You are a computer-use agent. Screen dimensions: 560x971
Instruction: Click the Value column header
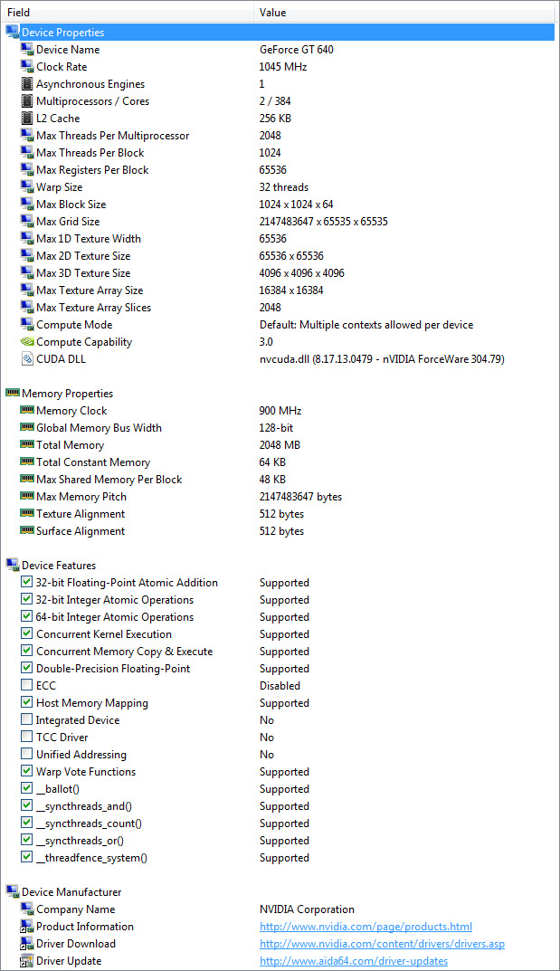pyautogui.click(x=404, y=13)
